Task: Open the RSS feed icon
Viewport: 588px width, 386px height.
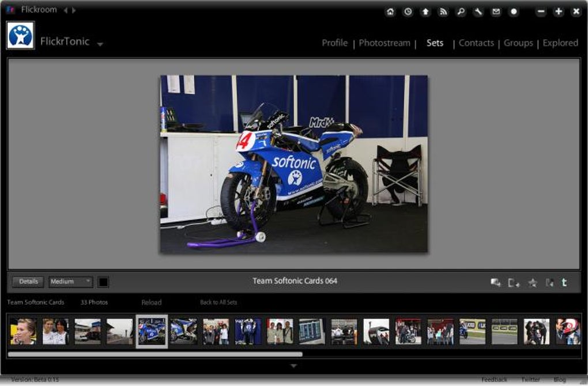Action: [x=443, y=12]
